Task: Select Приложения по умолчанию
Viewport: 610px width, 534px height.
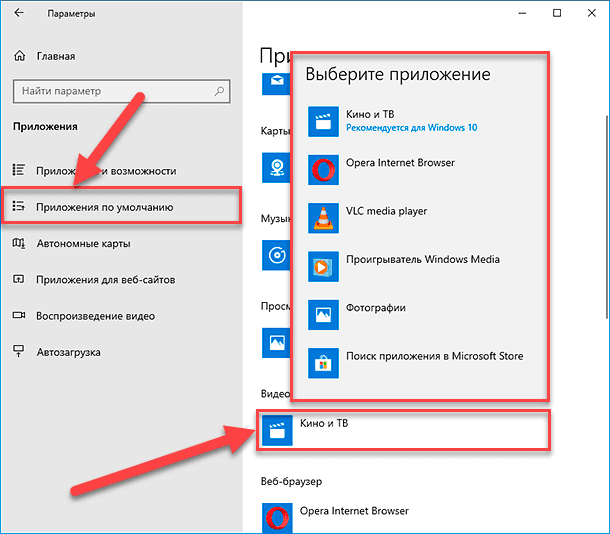Action: tap(121, 207)
